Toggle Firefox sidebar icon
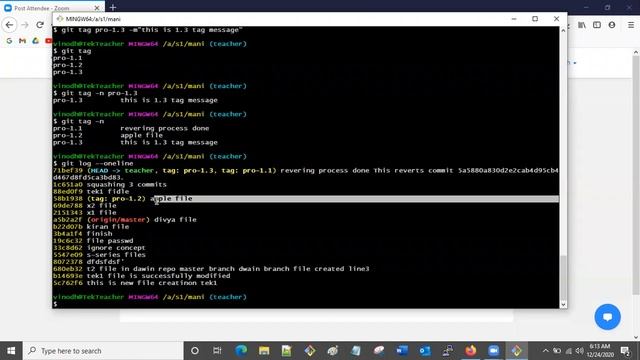This screenshot has height=360, width=640. pos(597,25)
